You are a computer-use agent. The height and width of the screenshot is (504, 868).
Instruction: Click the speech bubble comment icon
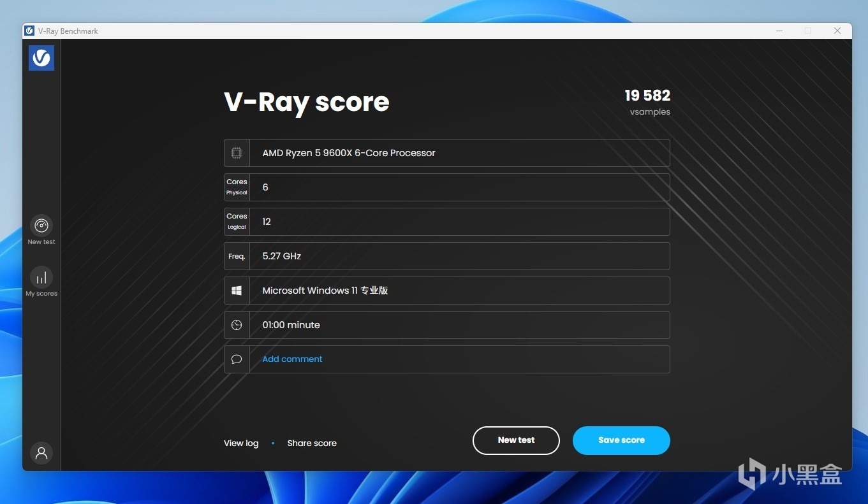[237, 359]
